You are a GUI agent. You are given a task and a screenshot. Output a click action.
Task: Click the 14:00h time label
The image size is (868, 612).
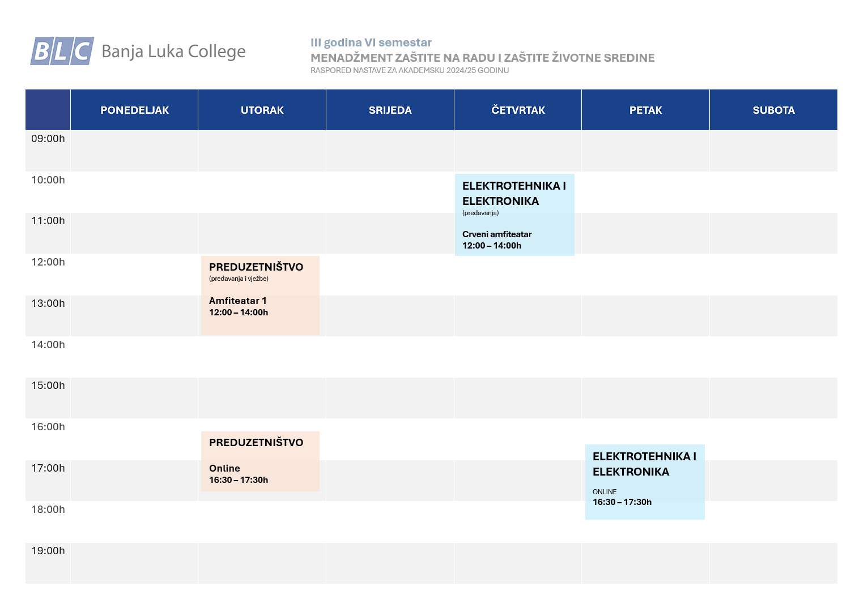tap(48, 345)
